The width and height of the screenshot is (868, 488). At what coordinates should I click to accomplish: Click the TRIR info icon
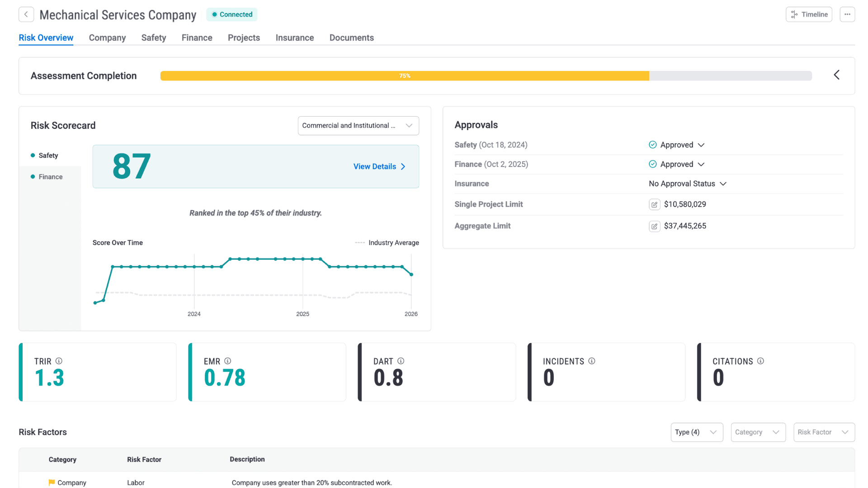pos(59,361)
